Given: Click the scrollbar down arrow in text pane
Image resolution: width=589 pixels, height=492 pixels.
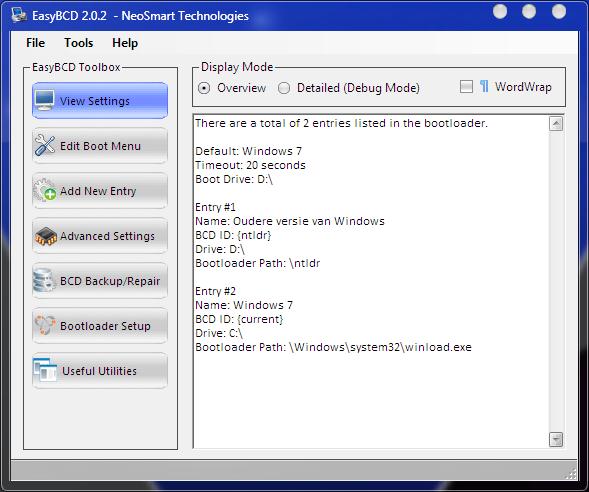Looking at the screenshot, I should pyautogui.click(x=556, y=439).
